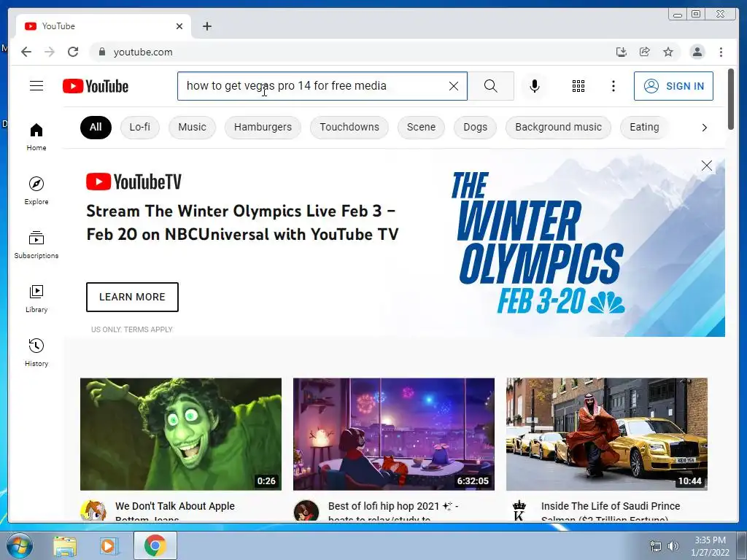Screen dimensions: 747x560
Task: Open a new Chrome tab
Action: pyautogui.click(x=206, y=26)
